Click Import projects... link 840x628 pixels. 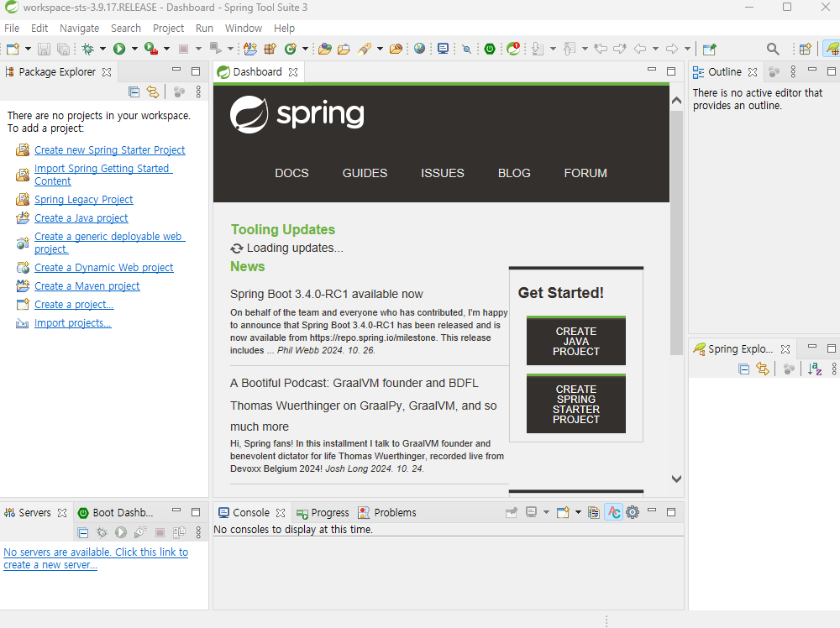pyautogui.click(x=73, y=323)
